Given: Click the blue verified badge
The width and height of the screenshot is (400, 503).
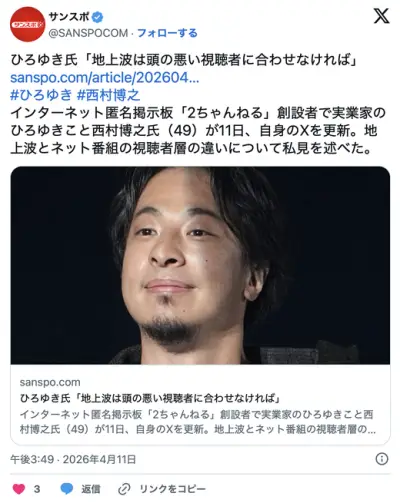Looking at the screenshot, I should (97, 17).
